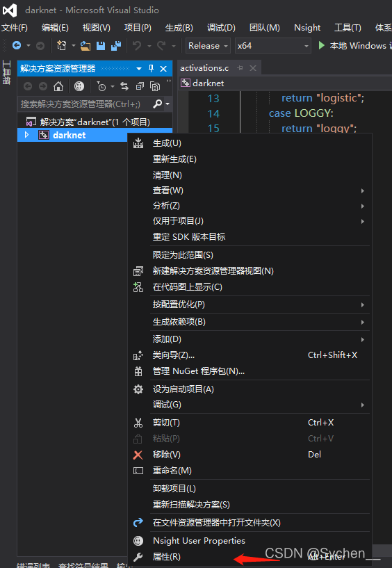Open the 生成(B) menu in menu bar
Screen dimensions: 392x568
coord(179,28)
